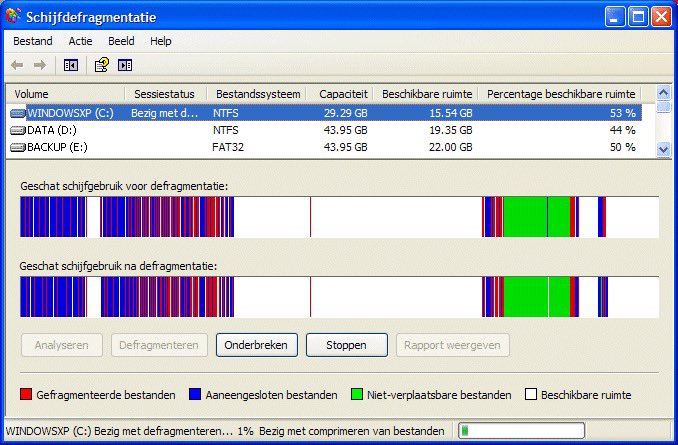Click the disk usage map after defragmentation
This screenshot has height=445, width=678.
[339, 297]
